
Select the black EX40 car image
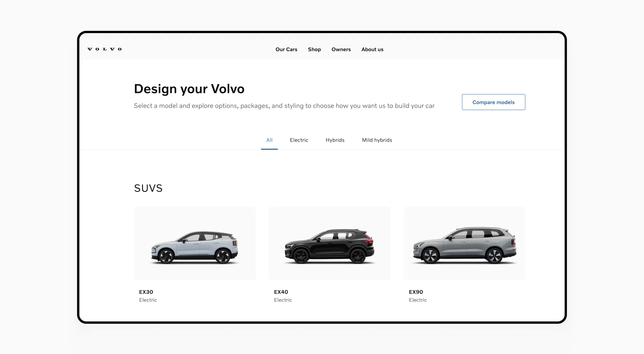pyautogui.click(x=329, y=243)
